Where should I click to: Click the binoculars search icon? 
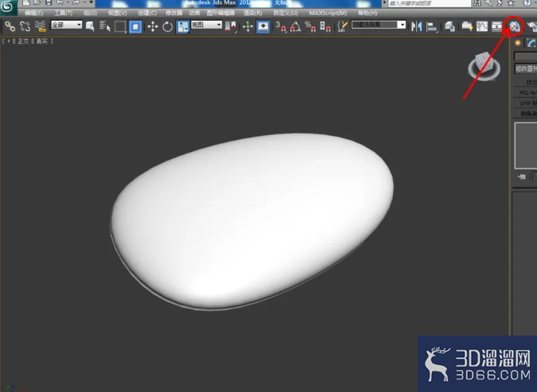pos(477,3)
